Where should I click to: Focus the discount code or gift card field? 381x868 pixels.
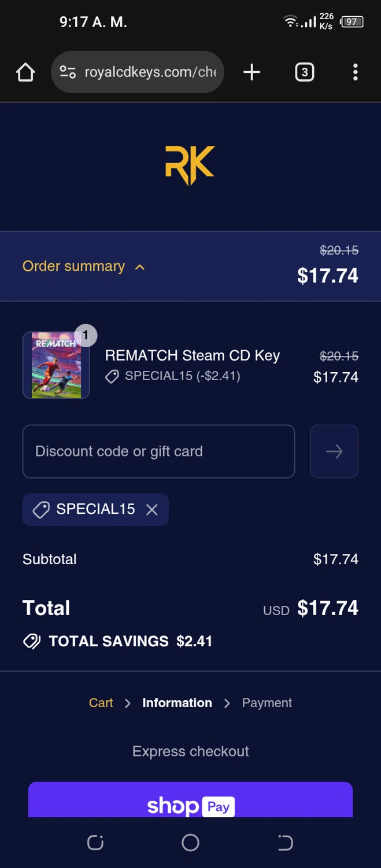click(158, 451)
